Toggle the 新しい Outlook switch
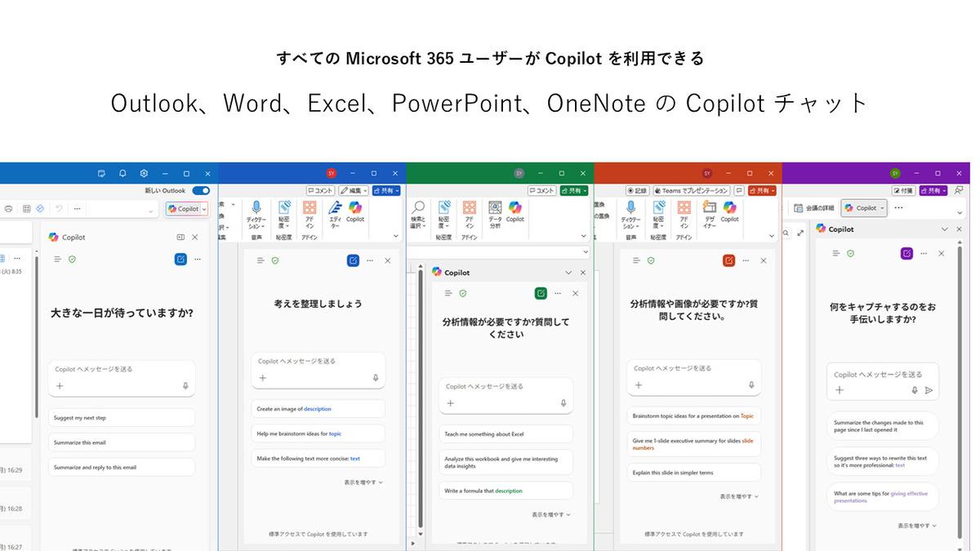 coord(200,190)
